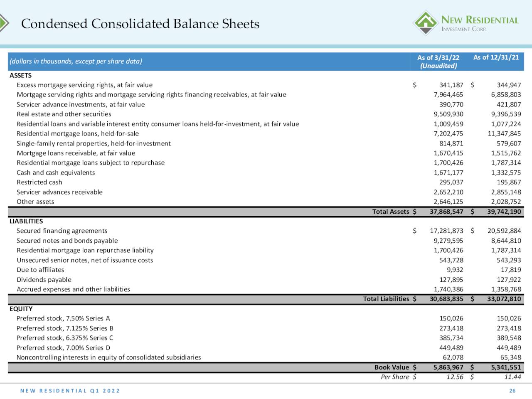Click 'New Residential Investment Corp.' logo text
This screenshot has height=399, width=532.
(480, 23)
